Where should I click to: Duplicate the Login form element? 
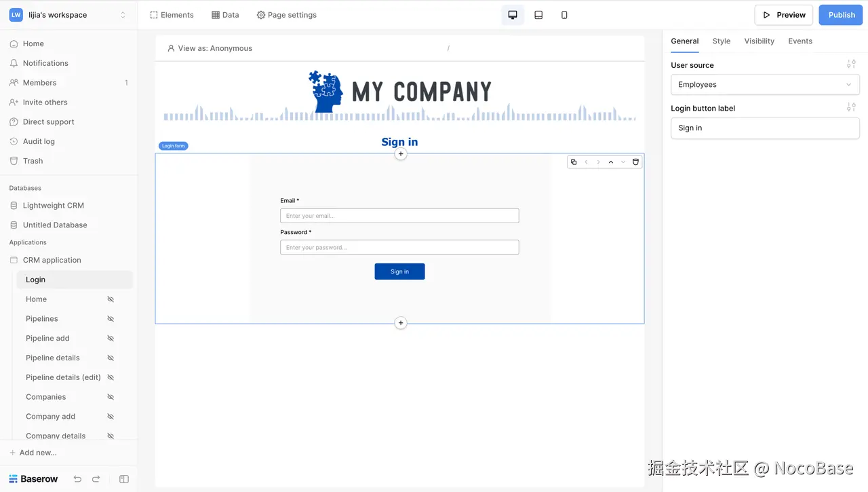click(574, 162)
